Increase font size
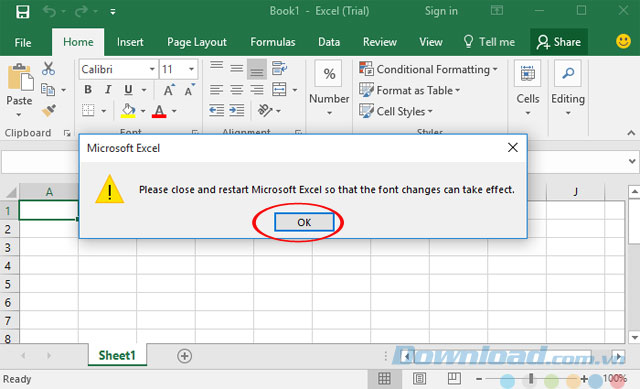This screenshot has width=640, height=389. pyautogui.click(x=169, y=90)
